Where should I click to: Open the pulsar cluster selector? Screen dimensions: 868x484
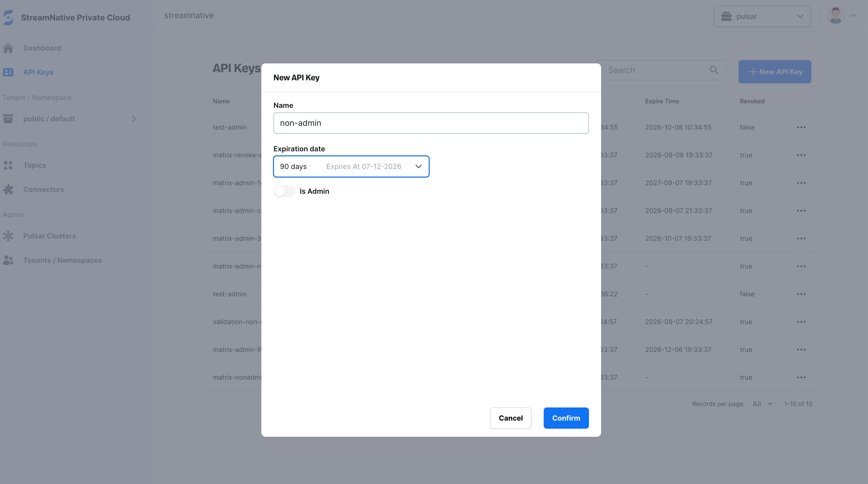(762, 16)
